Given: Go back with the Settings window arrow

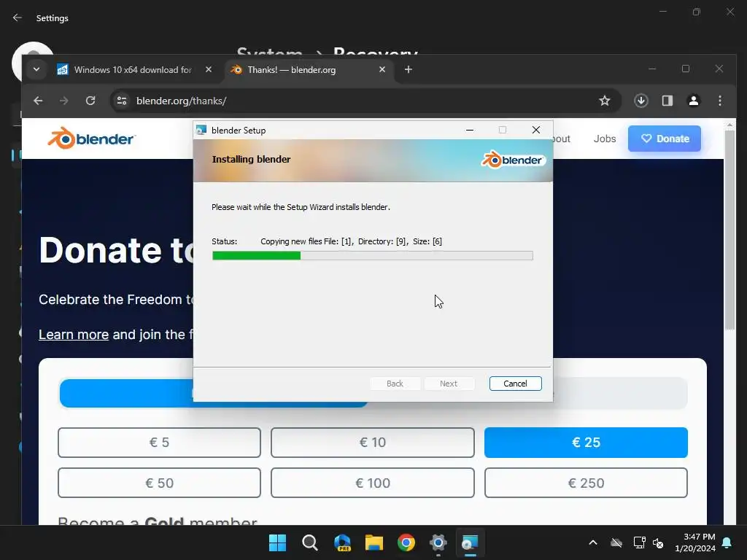Looking at the screenshot, I should tap(18, 17).
